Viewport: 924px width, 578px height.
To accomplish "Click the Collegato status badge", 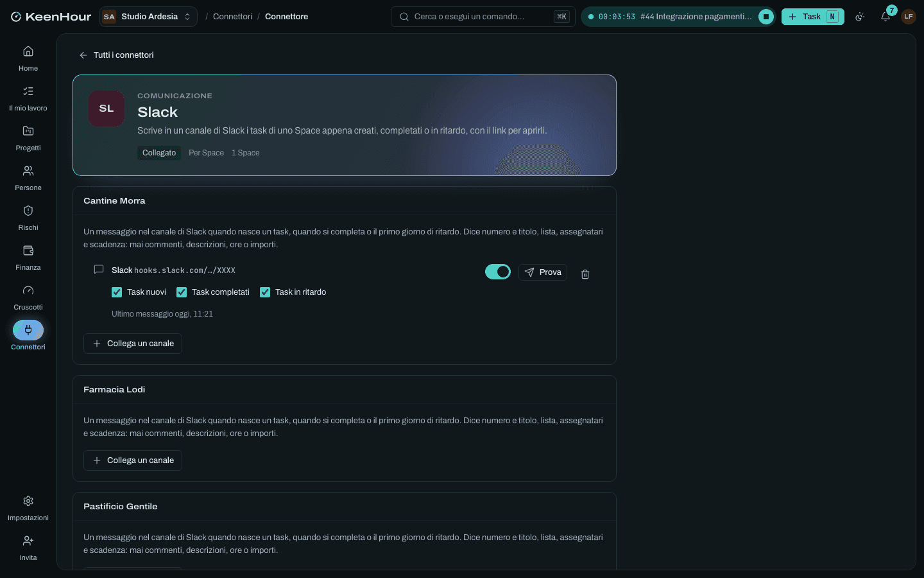I will click(159, 153).
